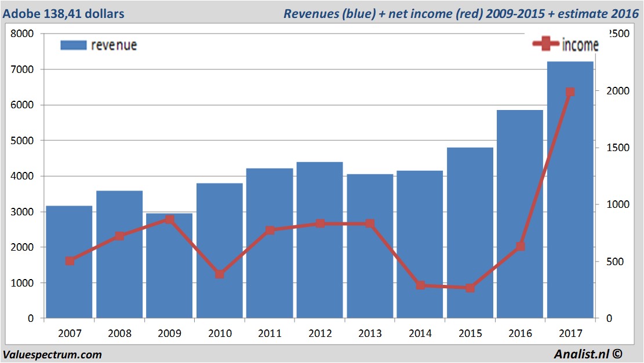
Task: Click x-axis label 2010
Action: pos(220,333)
